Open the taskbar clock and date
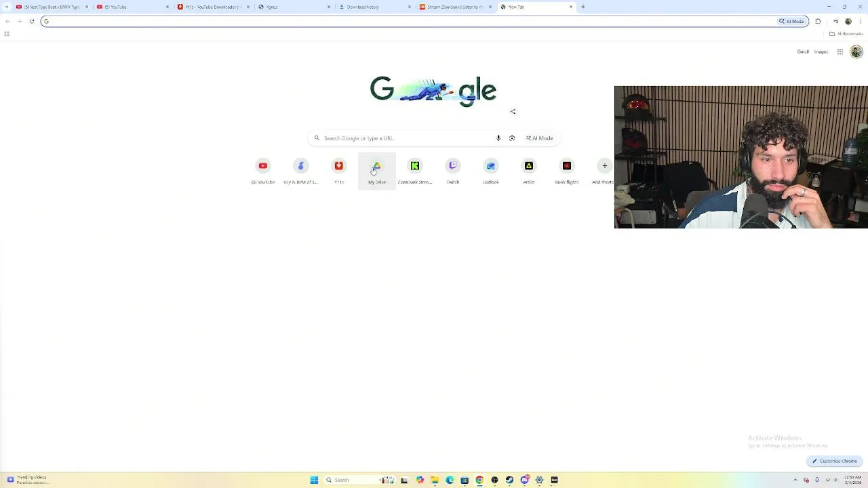This screenshot has width=868, height=488. (852, 480)
